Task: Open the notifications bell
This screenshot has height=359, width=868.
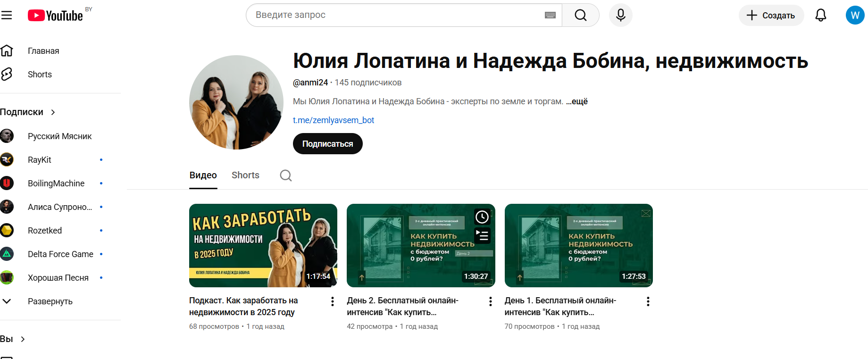Action: pyautogui.click(x=821, y=15)
